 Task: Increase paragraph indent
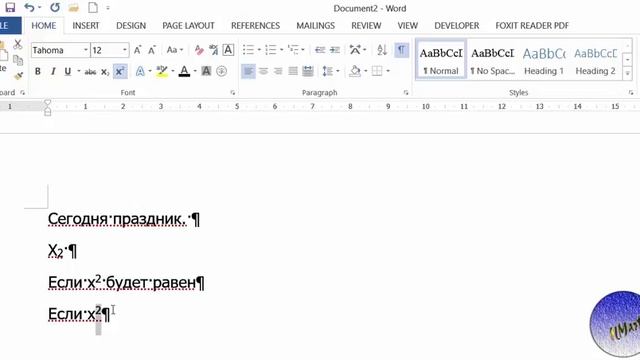pos(335,50)
